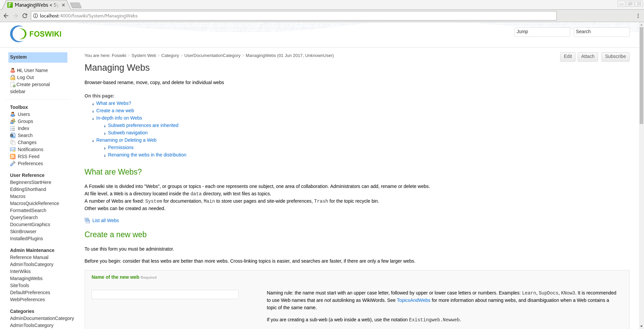The width and height of the screenshot is (644, 329).
Task: Click the user avatar icon beside Hi, User Name
Action: (13, 70)
